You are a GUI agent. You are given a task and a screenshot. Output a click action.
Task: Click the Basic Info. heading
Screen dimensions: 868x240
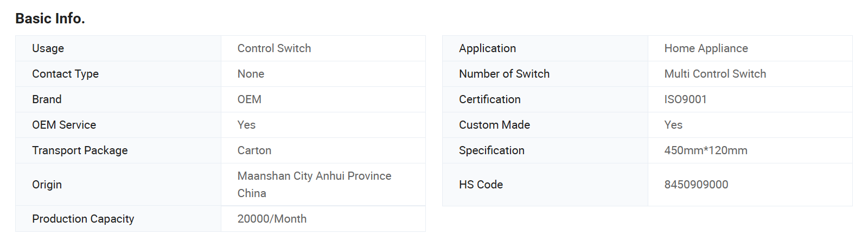tap(50, 18)
